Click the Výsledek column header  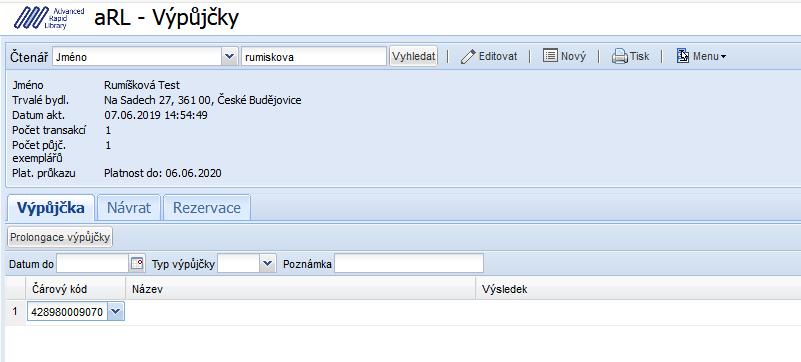(638, 289)
